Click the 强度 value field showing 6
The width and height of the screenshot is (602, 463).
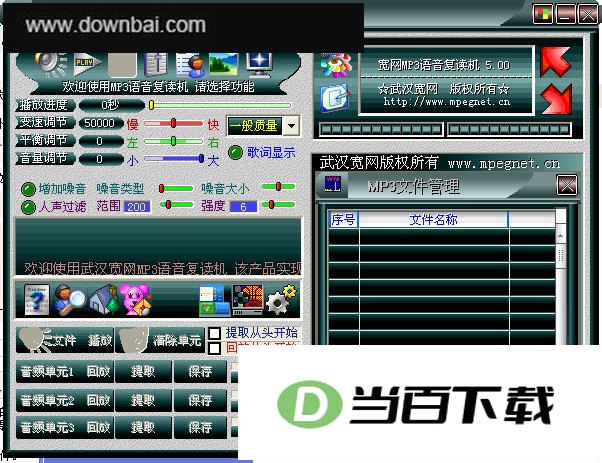pyautogui.click(x=243, y=207)
